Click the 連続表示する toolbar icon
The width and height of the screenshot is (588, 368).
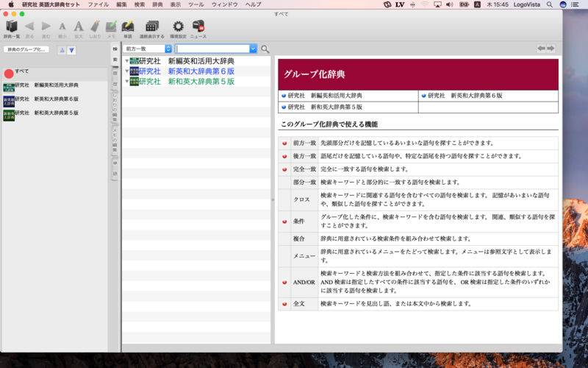(x=152, y=29)
